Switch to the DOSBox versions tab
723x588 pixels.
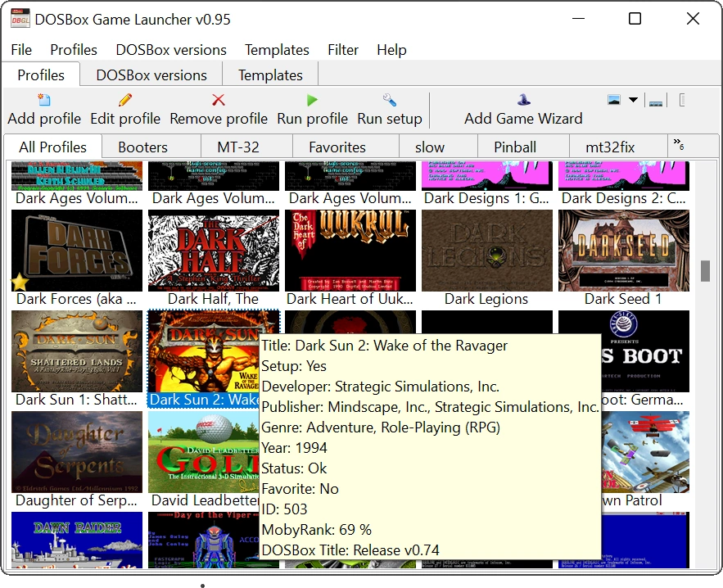[x=151, y=75]
